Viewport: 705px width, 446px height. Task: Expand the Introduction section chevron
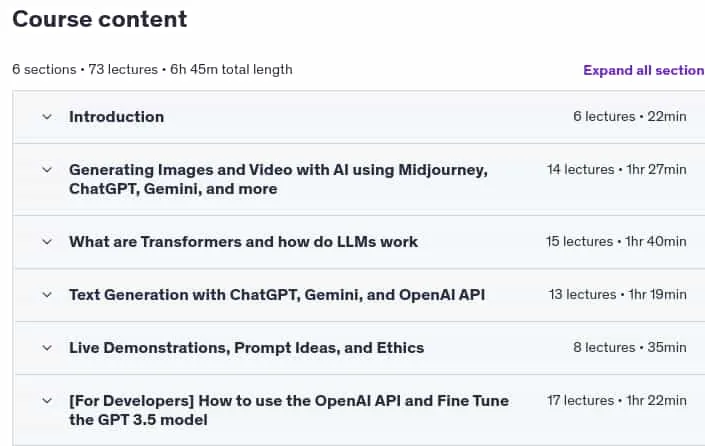tap(47, 117)
